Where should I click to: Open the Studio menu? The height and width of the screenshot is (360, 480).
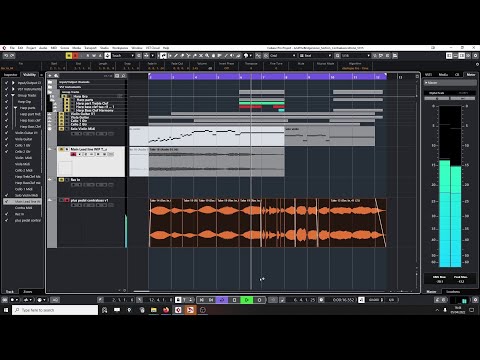click(104, 48)
